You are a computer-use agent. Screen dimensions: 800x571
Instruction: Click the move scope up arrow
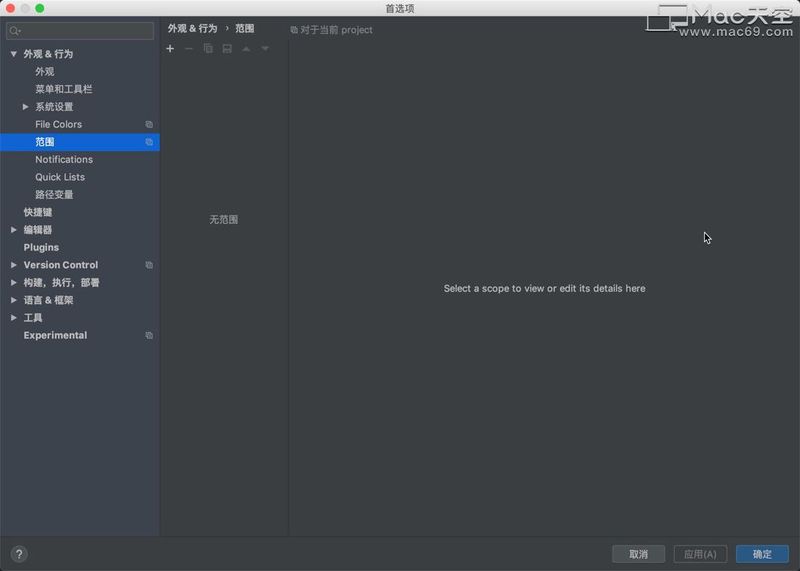click(246, 48)
